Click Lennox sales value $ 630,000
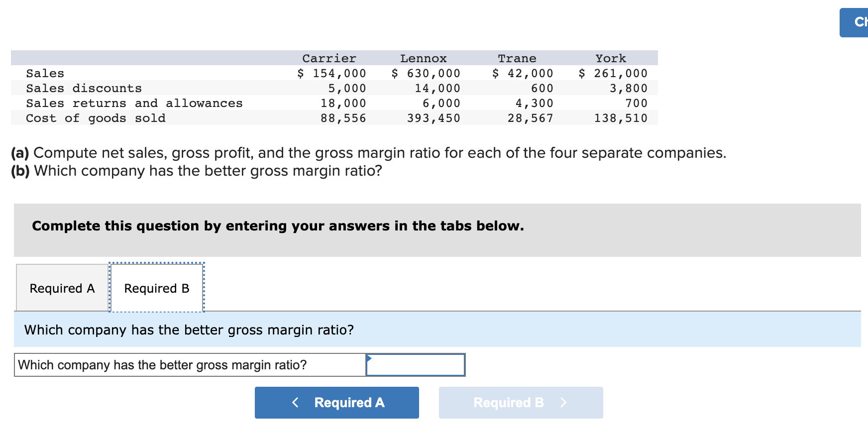 [426, 73]
